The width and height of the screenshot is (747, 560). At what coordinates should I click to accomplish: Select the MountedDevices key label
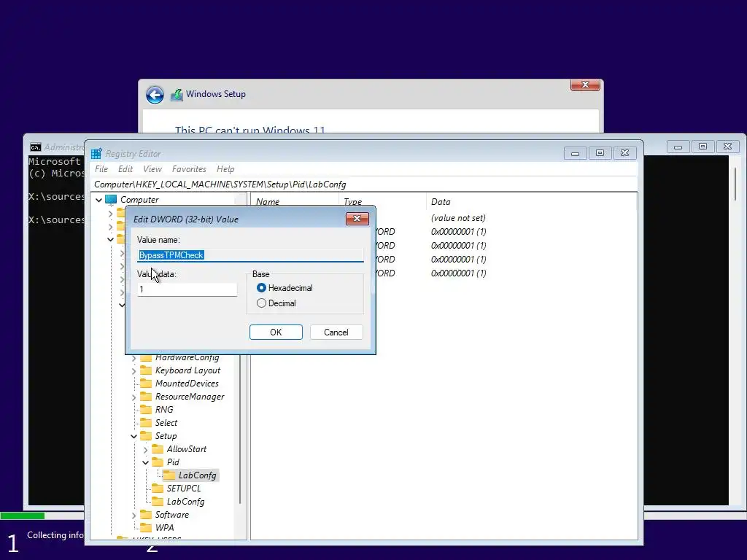tap(187, 384)
